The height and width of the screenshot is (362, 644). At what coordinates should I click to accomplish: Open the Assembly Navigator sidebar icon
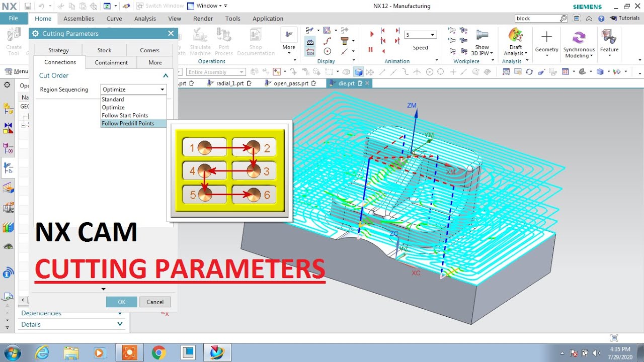[x=8, y=108]
